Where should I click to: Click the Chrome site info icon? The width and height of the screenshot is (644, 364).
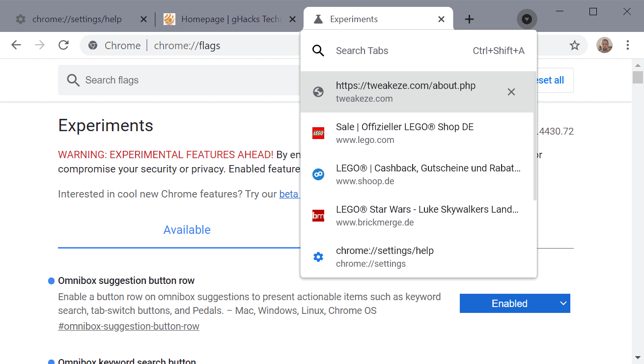93,46
